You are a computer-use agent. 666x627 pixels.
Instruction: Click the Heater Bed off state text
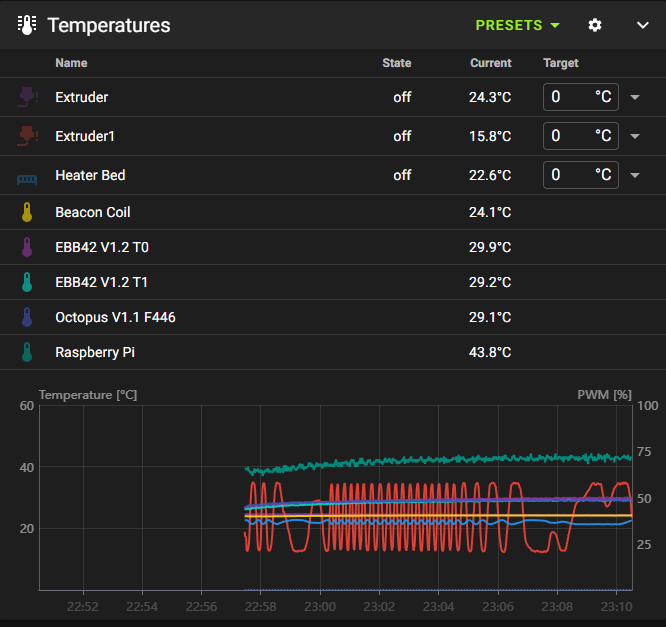coord(402,175)
